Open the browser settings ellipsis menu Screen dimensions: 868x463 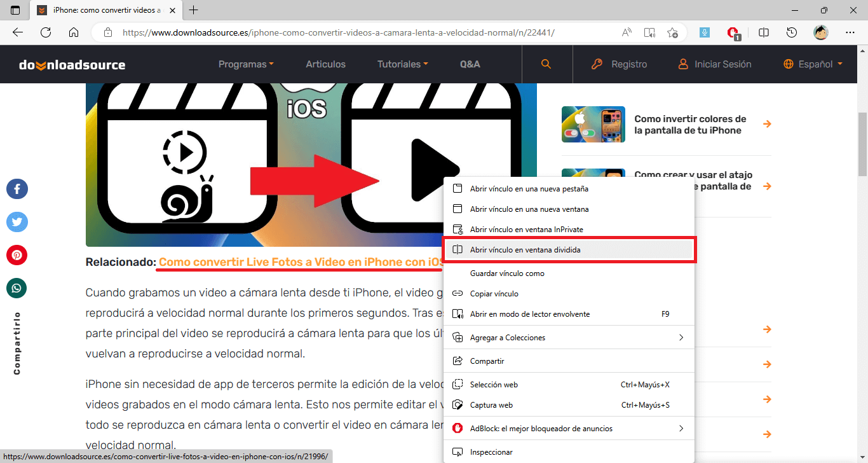pyautogui.click(x=850, y=32)
